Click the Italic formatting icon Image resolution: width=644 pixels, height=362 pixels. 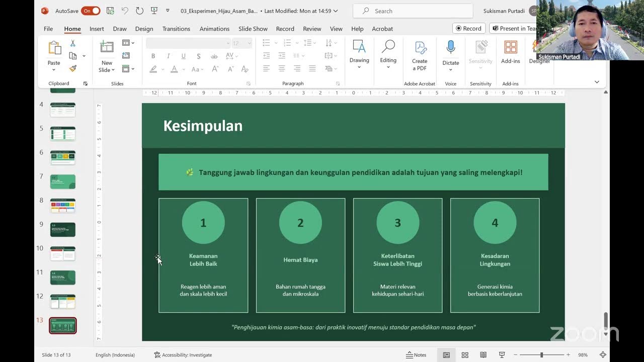point(168,56)
